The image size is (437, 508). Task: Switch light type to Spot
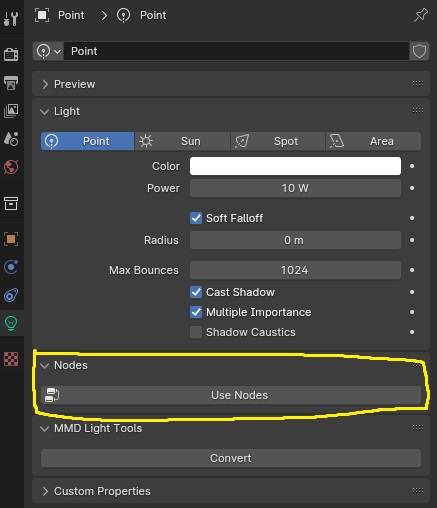(278, 141)
